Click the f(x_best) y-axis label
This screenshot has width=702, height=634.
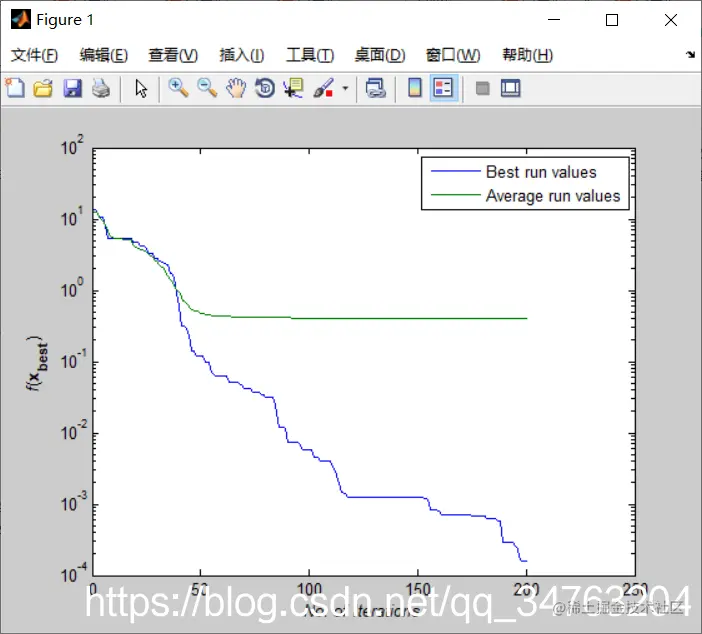[x=37, y=363]
